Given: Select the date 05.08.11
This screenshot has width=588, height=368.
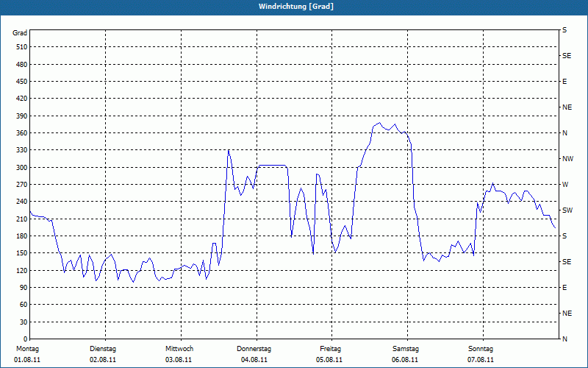Looking at the screenshot, I should coord(329,360).
